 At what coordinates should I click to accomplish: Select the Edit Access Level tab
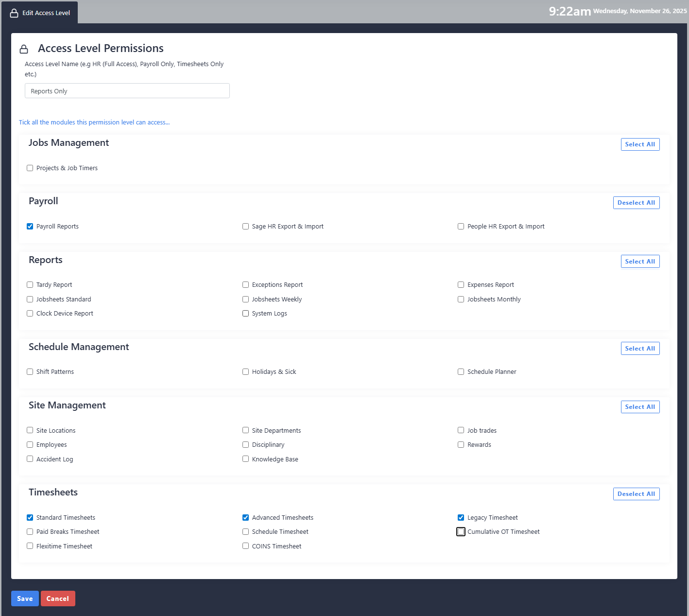tap(40, 13)
